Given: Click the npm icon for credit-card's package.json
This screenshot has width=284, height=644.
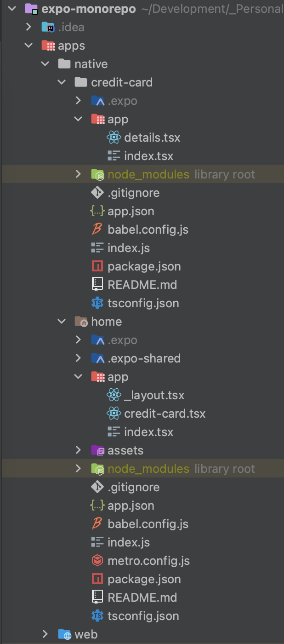Looking at the screenshot, I should [97, 266].
